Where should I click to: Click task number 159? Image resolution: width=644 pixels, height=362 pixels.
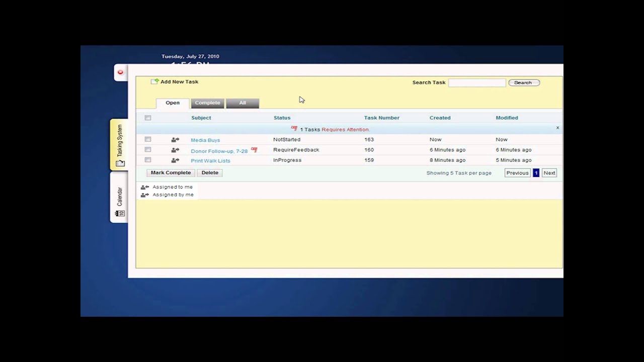coord(369,160)
